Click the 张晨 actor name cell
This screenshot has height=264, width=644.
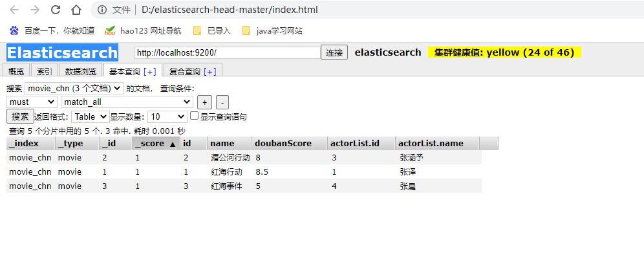pos(407,186)
